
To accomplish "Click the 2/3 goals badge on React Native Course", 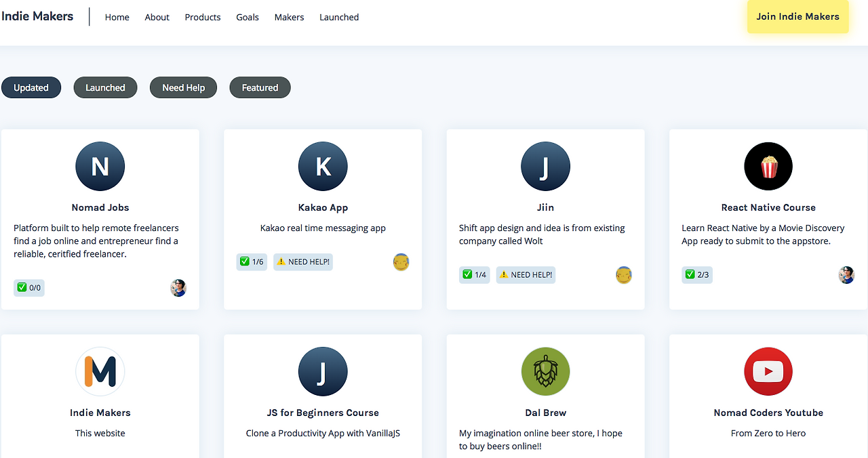I will 697,275.
